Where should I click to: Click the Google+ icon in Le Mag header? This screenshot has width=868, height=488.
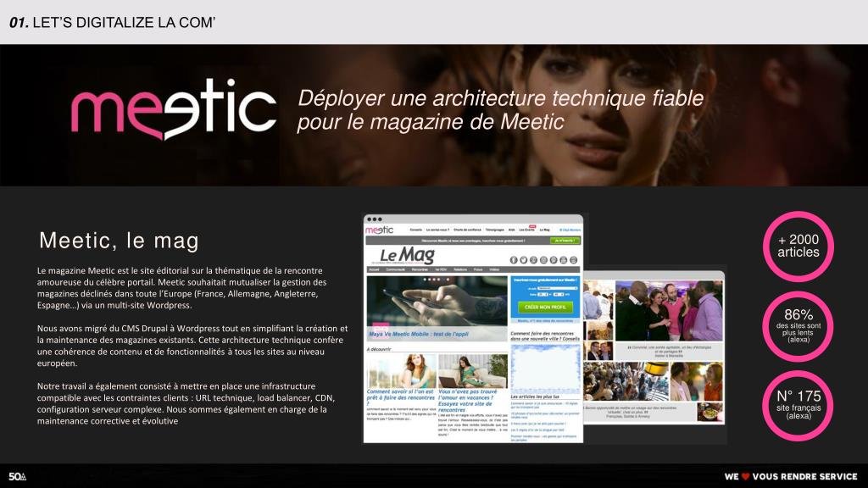coord(534,260)
